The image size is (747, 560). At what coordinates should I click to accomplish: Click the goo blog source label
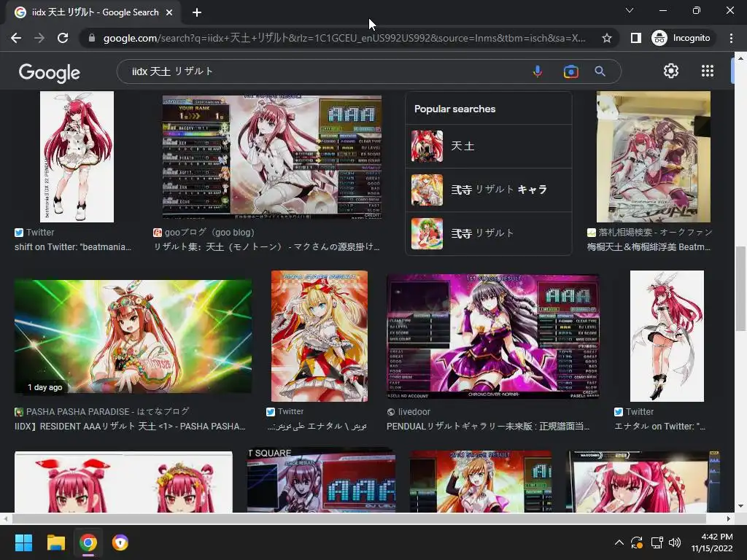[x=204, y=233]
